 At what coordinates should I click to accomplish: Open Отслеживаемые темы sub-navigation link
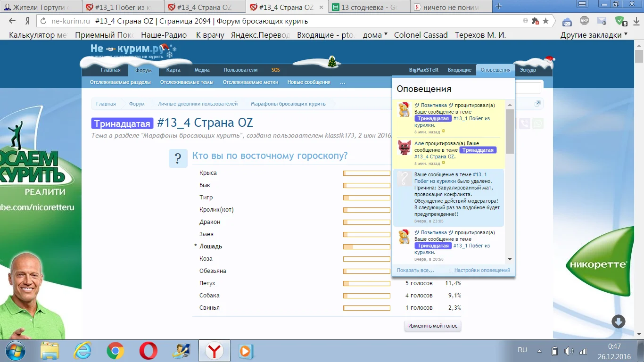point(187,82)
